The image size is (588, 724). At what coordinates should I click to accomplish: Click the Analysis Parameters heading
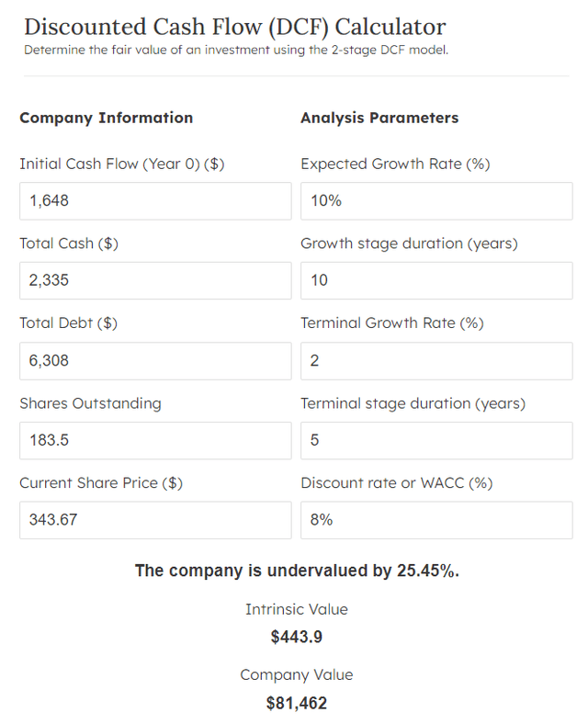(x=379, y=118)
